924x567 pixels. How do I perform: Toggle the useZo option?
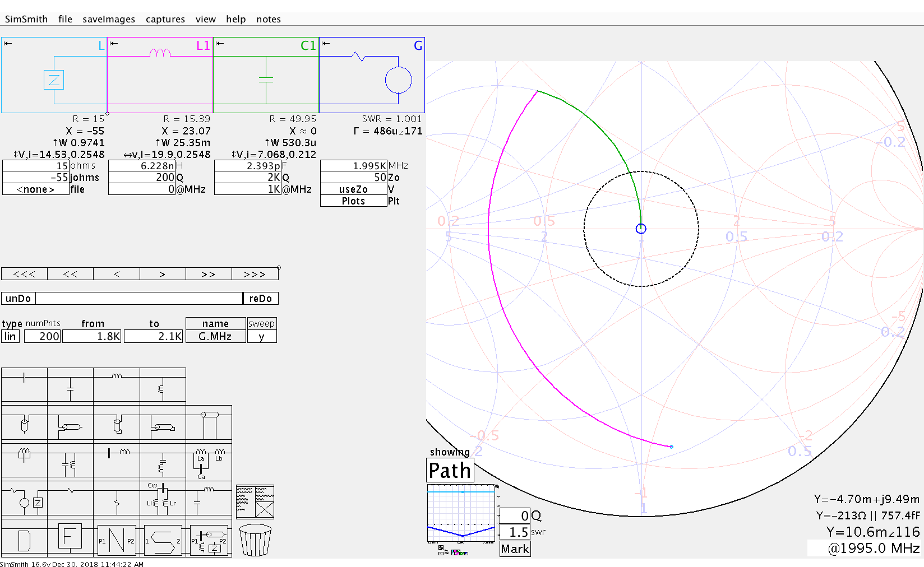[x=354, y=189]
